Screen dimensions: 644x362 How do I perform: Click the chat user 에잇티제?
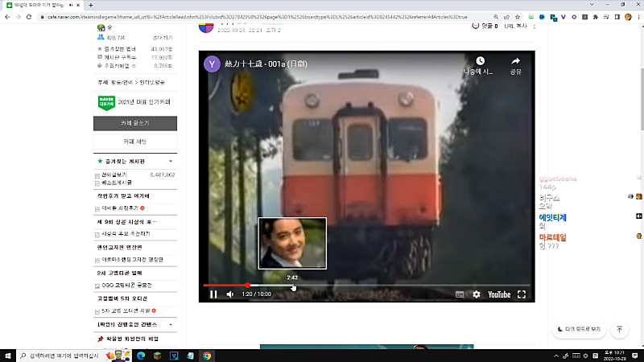coord(553,217)
